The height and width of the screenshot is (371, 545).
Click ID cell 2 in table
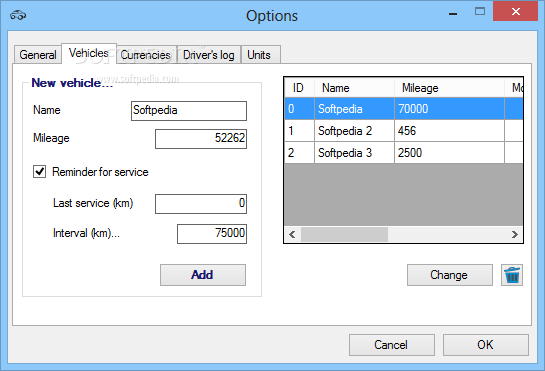pyautogui.click(x=299, y=153)
